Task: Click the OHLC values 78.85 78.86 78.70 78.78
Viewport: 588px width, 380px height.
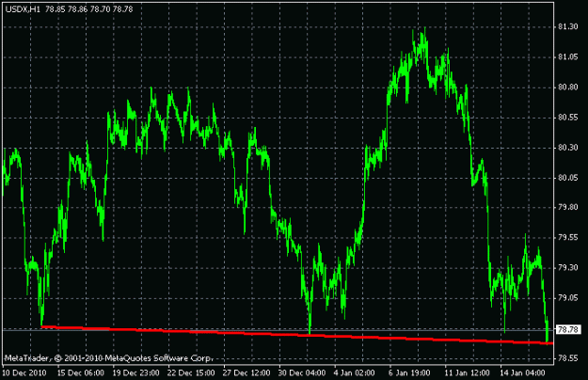Action: [88, 9]
